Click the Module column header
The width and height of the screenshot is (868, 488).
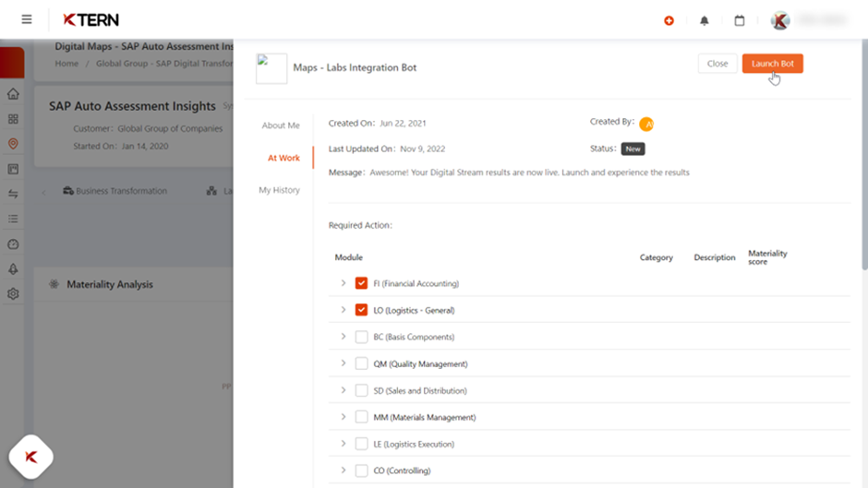tap(349, 257)
